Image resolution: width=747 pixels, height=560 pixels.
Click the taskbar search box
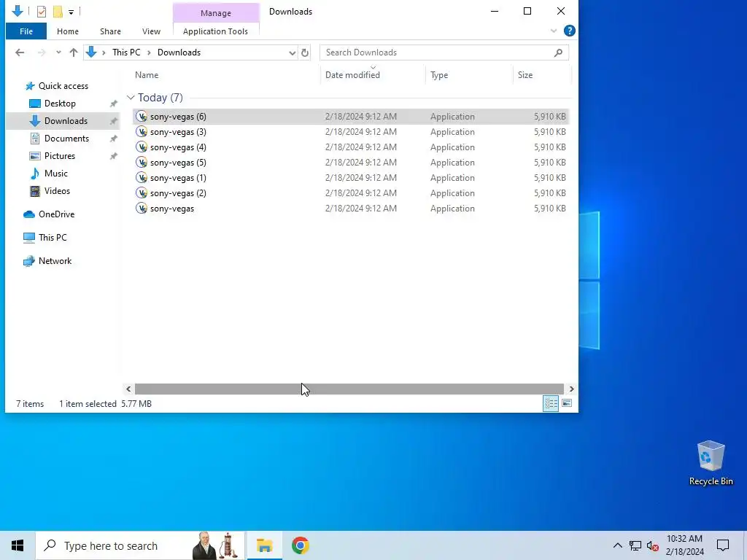pyautogui.click(x=141, y=545)
